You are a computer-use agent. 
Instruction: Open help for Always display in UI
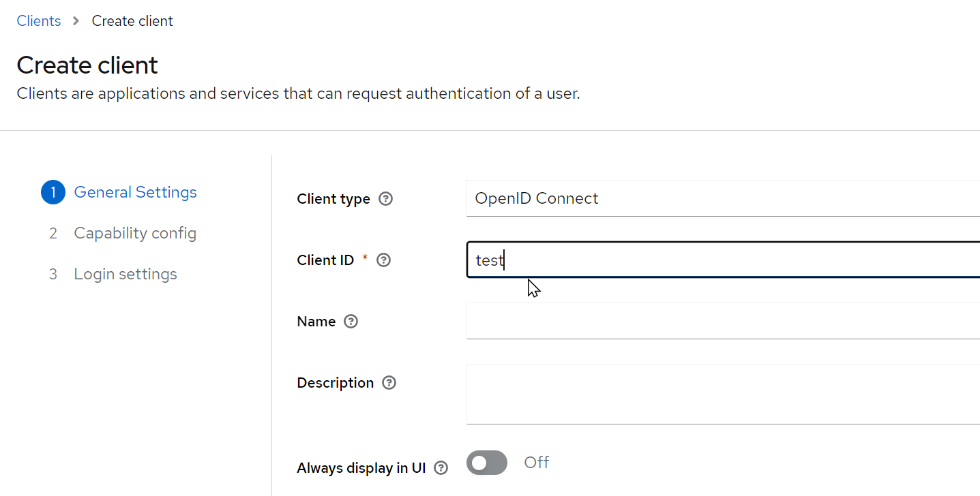click(441, 468)
